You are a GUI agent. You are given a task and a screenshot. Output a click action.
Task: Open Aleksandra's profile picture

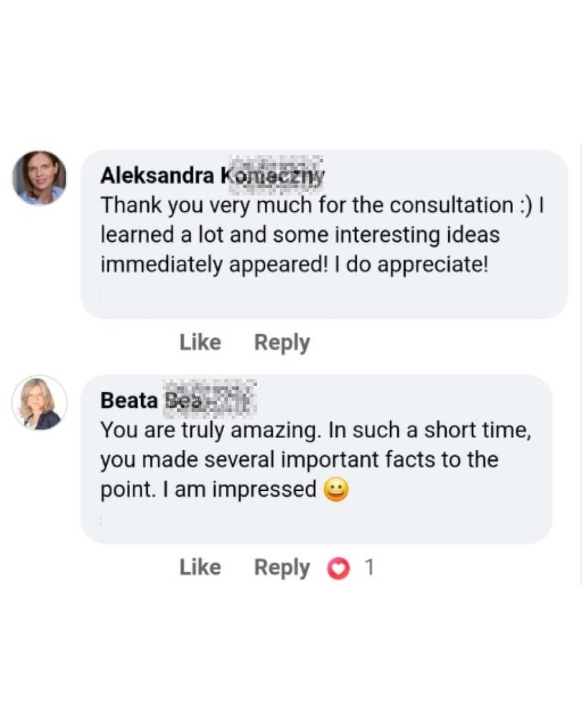coord(39,177)
